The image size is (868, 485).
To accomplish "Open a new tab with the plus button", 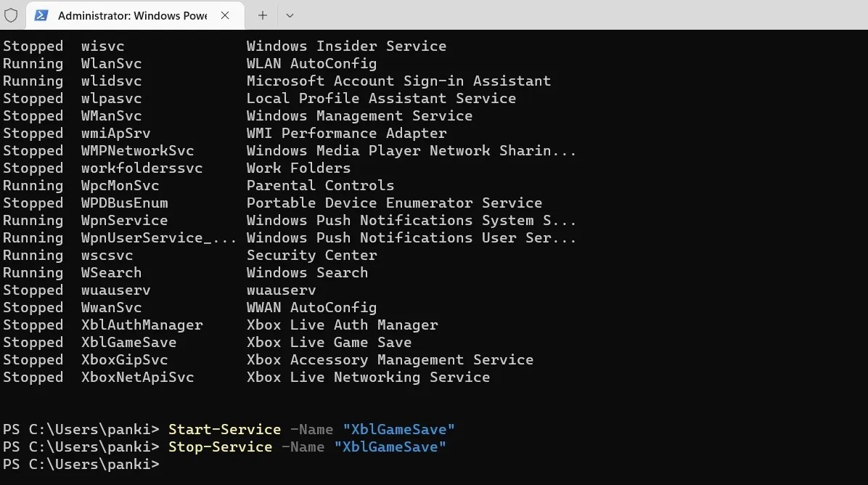I will (x=263, y=15).
